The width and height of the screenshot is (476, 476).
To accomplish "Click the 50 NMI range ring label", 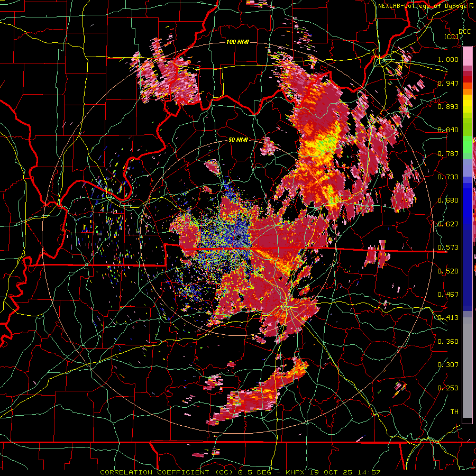I will [238, 140].
